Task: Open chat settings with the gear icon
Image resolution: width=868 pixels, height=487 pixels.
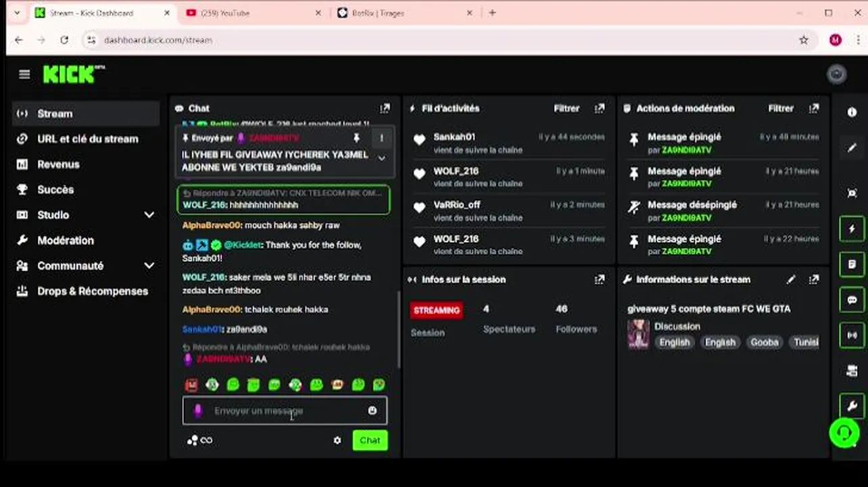Action: point(337,440)
